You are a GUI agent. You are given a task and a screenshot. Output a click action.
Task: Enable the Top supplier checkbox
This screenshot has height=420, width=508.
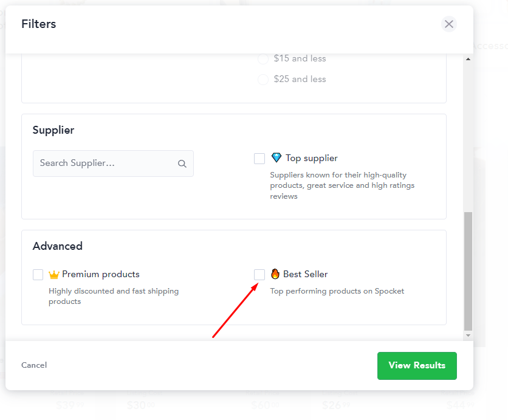pos(259,159)
